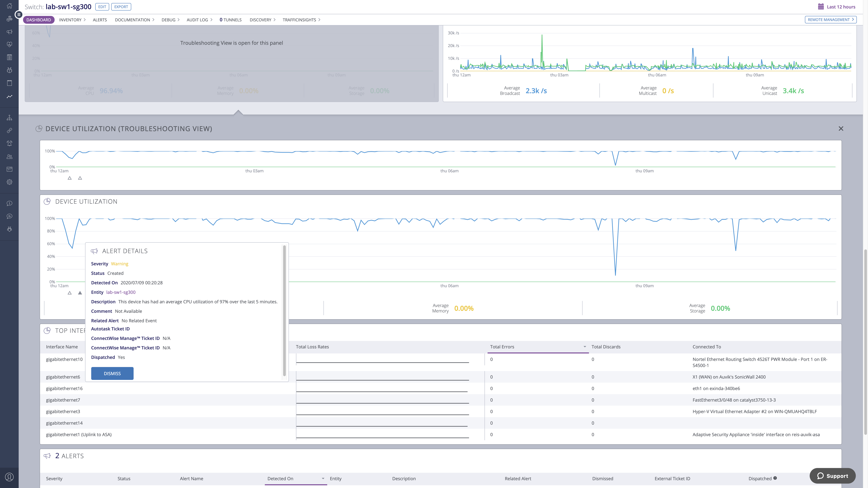
Task: Open the alarm bell sidebar icon
Action: (9, 144)
